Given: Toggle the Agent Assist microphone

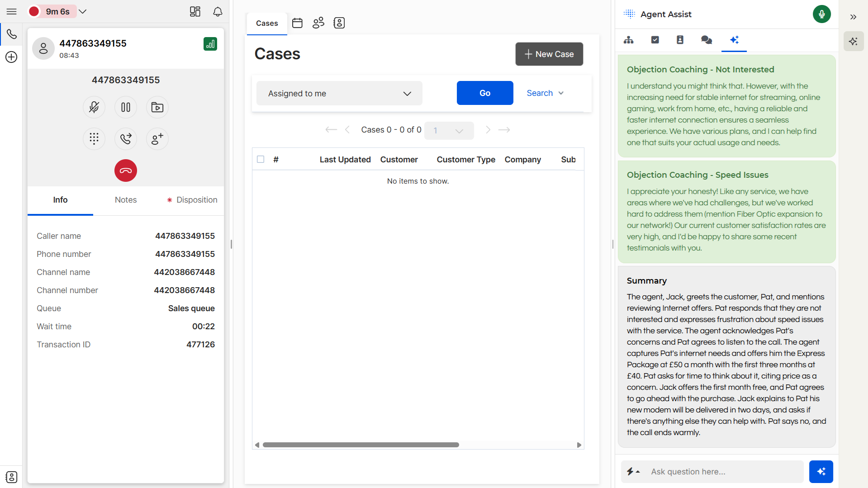Looking at the screenshot, I should [x=822, y=14].
